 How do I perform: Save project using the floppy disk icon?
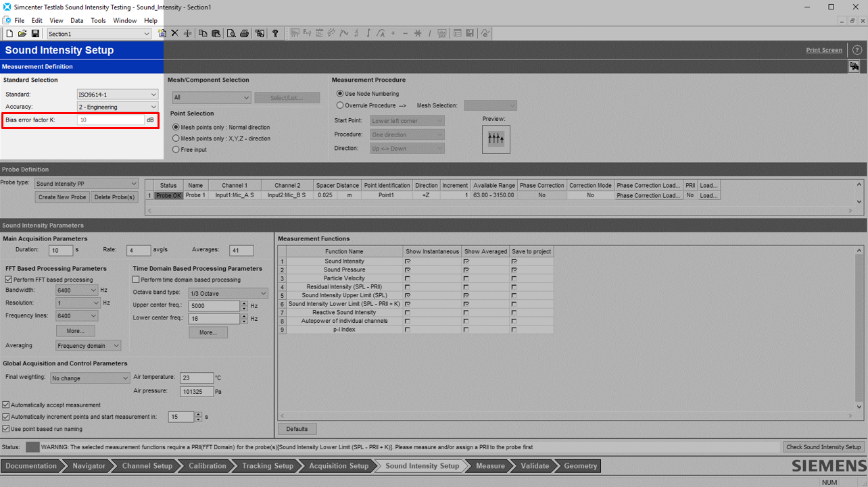(35, 33)
